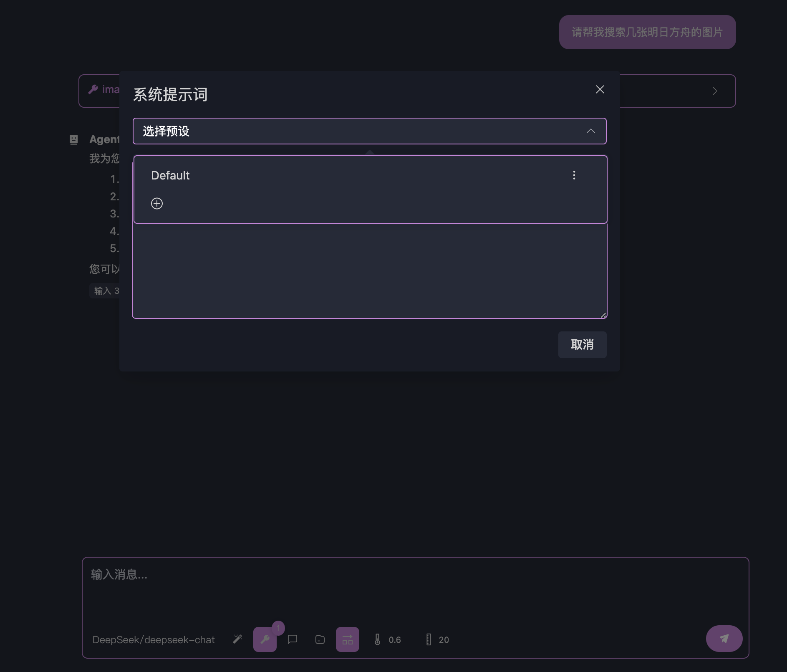Click the temperature value 0.6
This screenshot has height=672, width=787.
[394, 639]
